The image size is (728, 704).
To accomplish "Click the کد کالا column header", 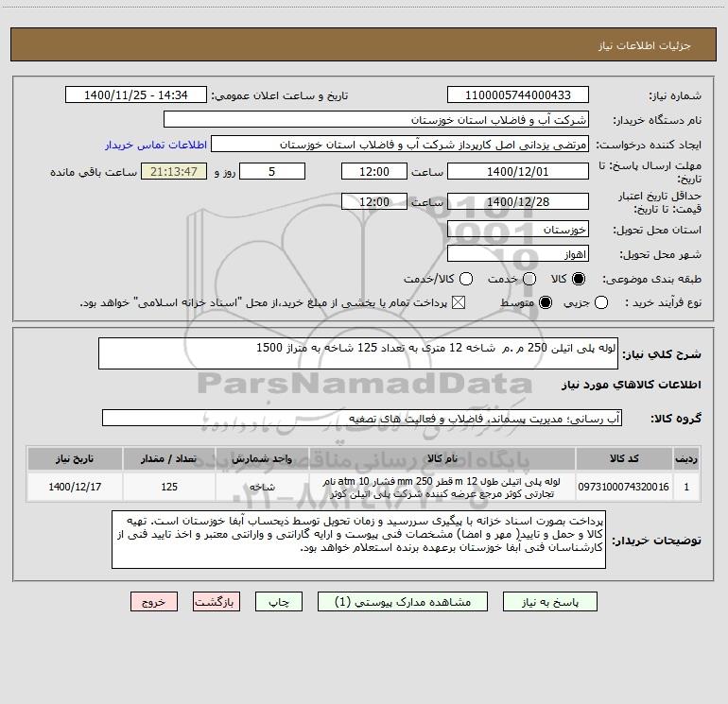I will tap(624, 458).
